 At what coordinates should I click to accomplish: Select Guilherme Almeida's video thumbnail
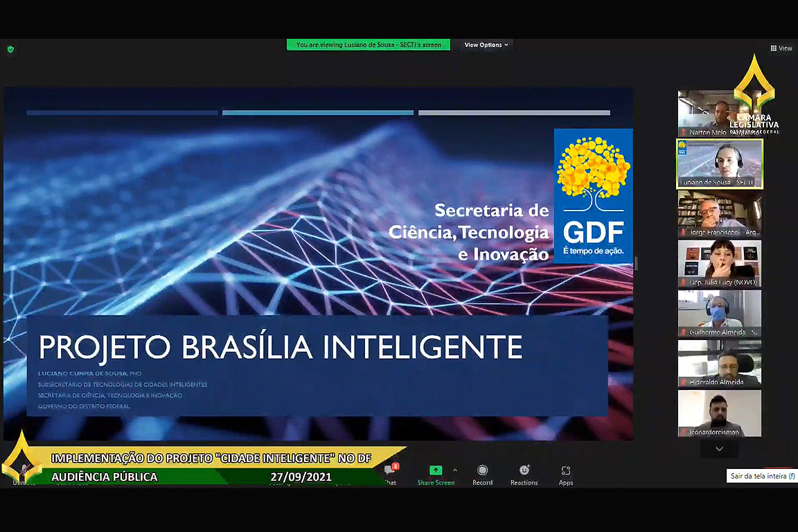pos(720,314)
